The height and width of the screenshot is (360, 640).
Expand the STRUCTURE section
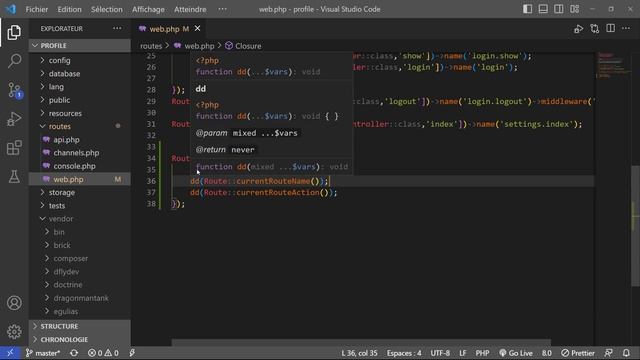[80, 327]
